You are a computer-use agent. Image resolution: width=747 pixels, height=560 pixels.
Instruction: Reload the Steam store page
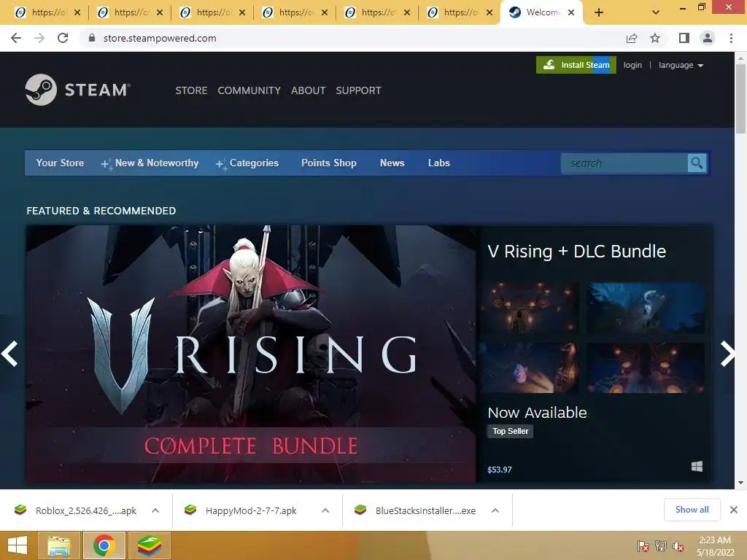[63, 38]
